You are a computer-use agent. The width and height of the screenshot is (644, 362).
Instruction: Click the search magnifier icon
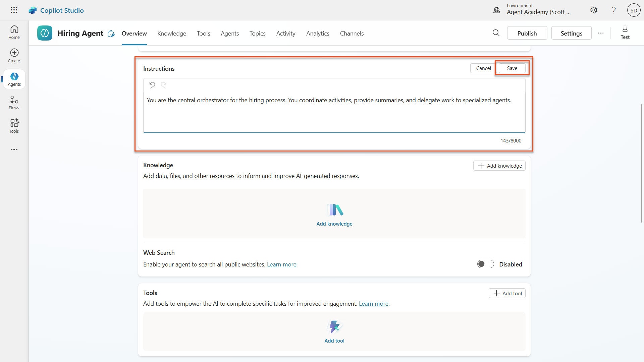click(496, 33)
